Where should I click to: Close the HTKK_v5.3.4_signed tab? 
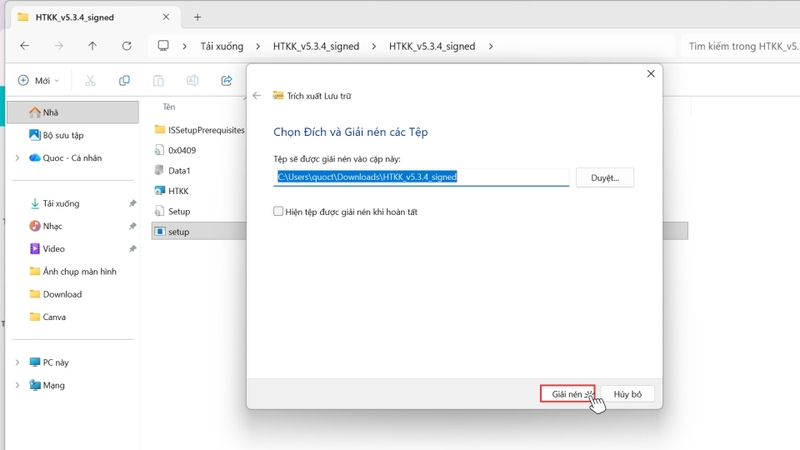(x=166, y=17)
